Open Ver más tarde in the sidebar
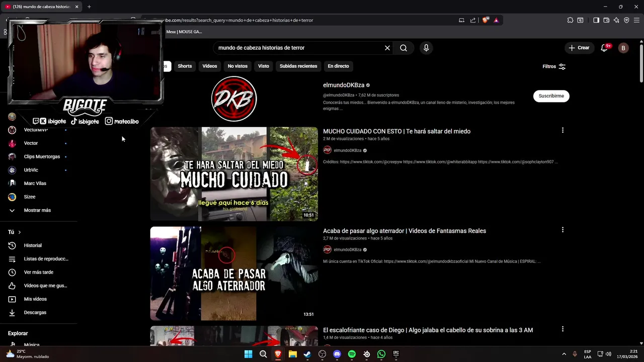The image size is (644, 362). click(x=38, y=272)
